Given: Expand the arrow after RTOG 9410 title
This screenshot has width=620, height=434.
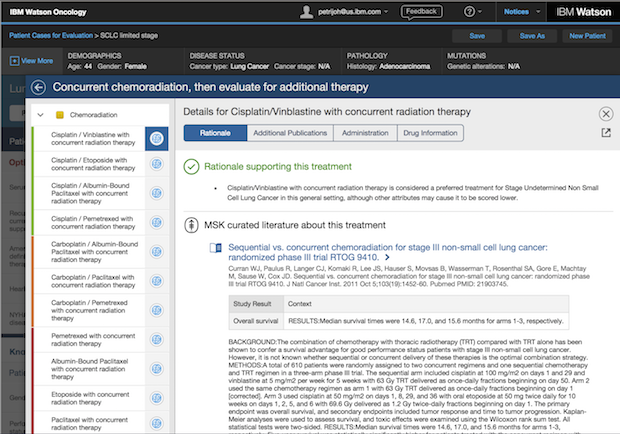Looking at the screenshot, I should click(387, 258).
